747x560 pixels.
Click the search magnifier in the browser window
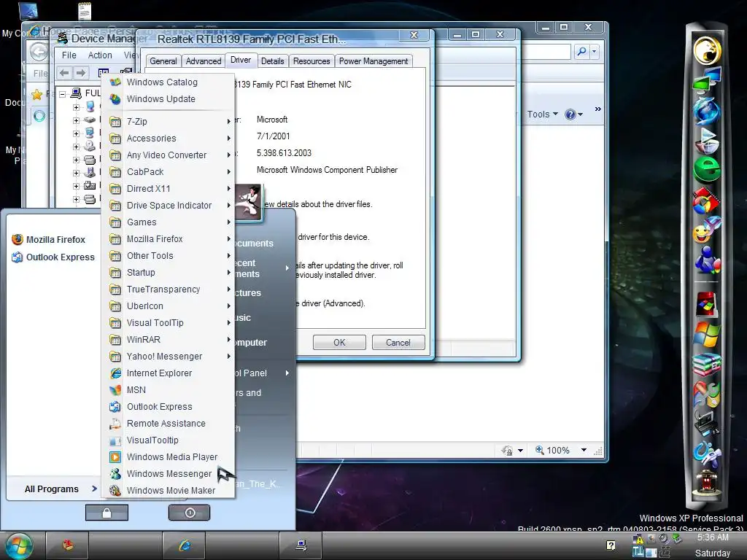[581, 52]
